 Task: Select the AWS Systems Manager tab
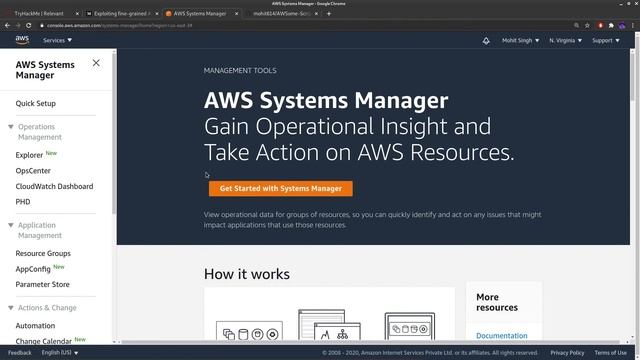pos(200,13)
